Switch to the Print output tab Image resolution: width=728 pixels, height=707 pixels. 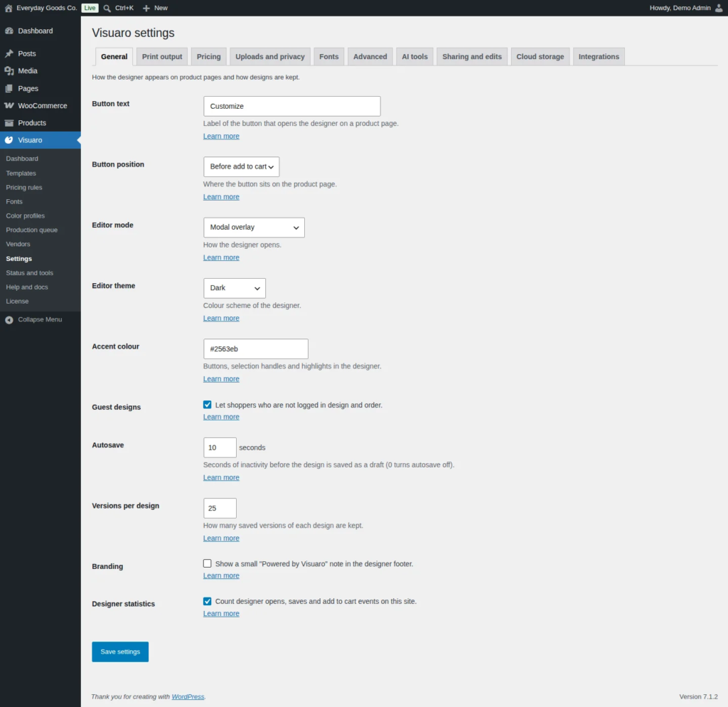tap(162, 57)
